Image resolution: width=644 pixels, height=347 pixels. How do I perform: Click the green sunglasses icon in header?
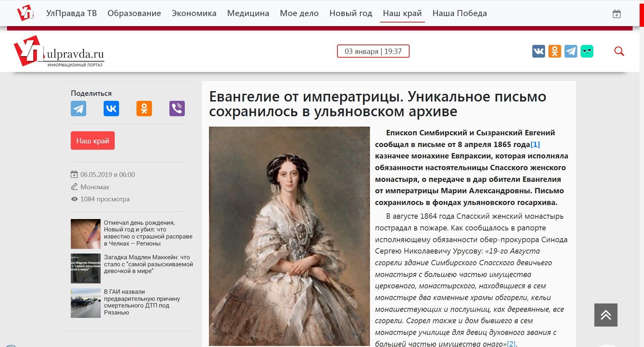[587, 51]
